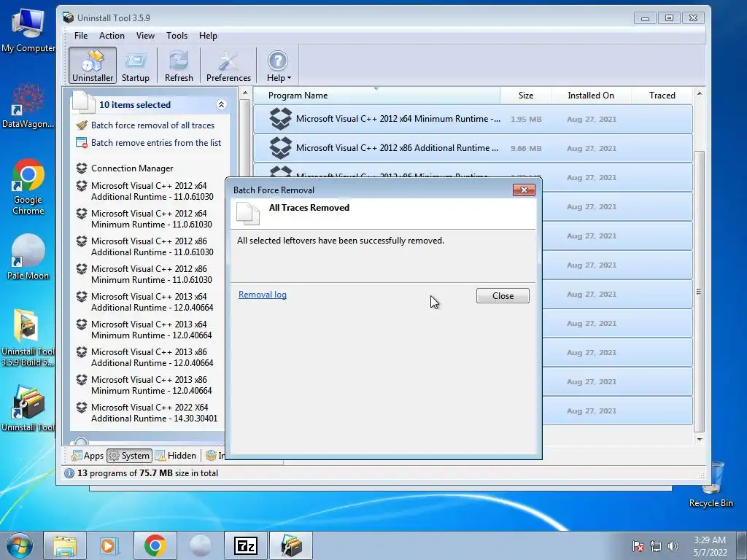Switch to the Hidden tab
The height and width of the screenshot is (560, 747).
pos(176,456)
